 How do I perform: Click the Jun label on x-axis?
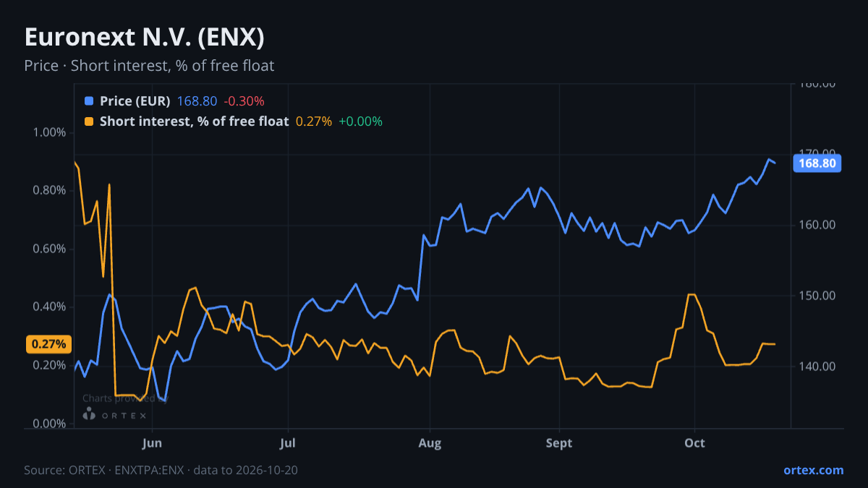(152, 442)
